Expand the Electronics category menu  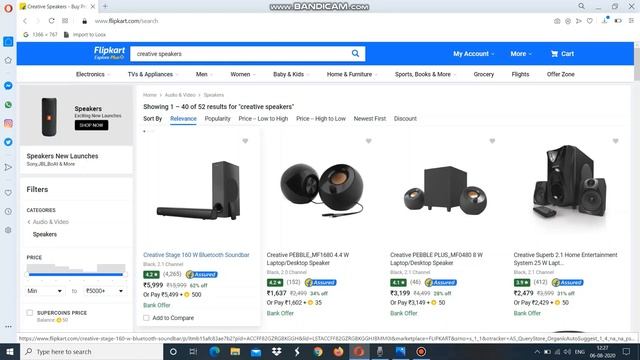coord(92,74)
